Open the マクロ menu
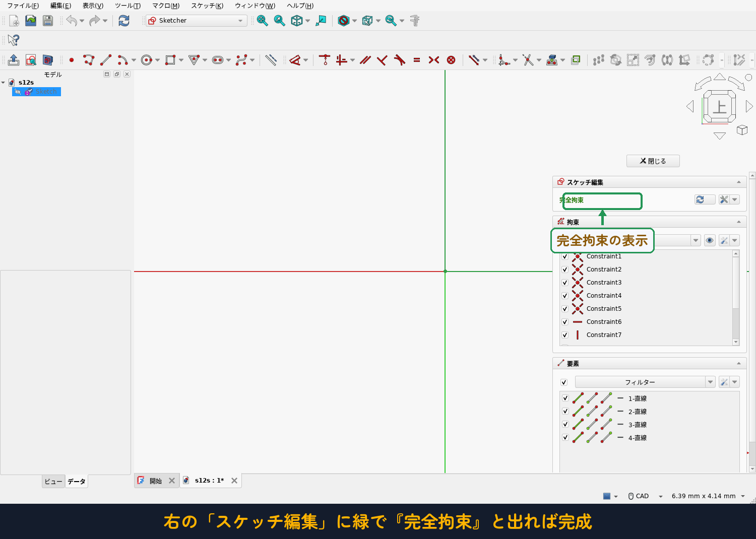This screenshot has width=756, height=539. (166, 6)
